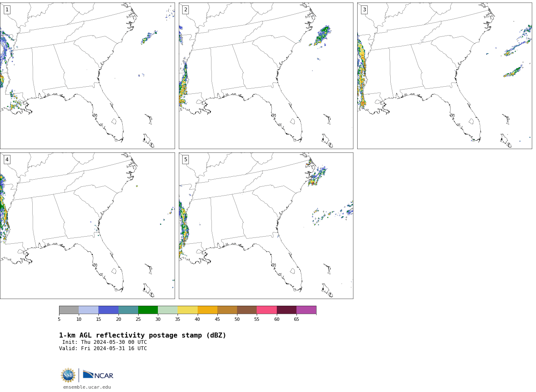Click the purple 65+ dBZ swatch
The image size is (536, 392).
point(306,310)
